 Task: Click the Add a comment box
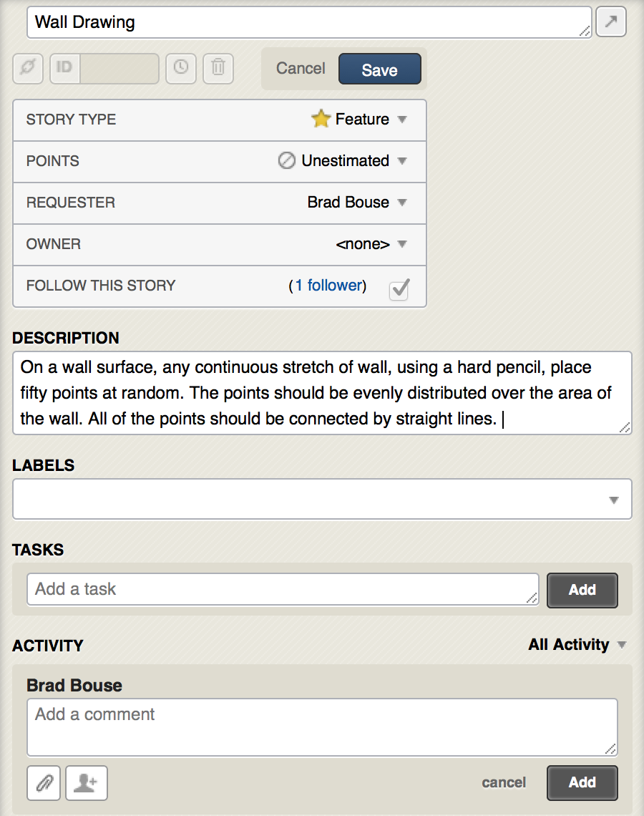tap(322, 727)
